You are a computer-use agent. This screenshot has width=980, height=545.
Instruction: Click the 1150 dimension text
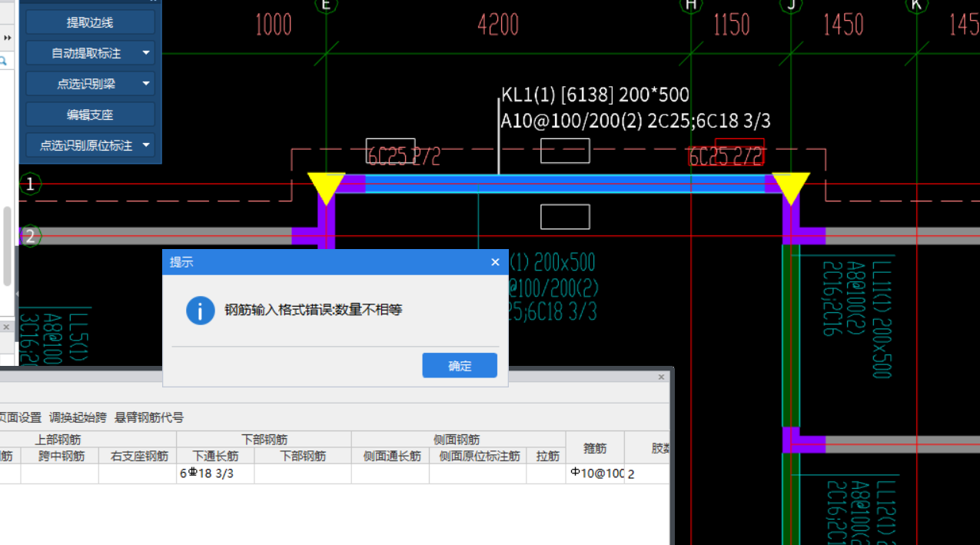point(731,25)
